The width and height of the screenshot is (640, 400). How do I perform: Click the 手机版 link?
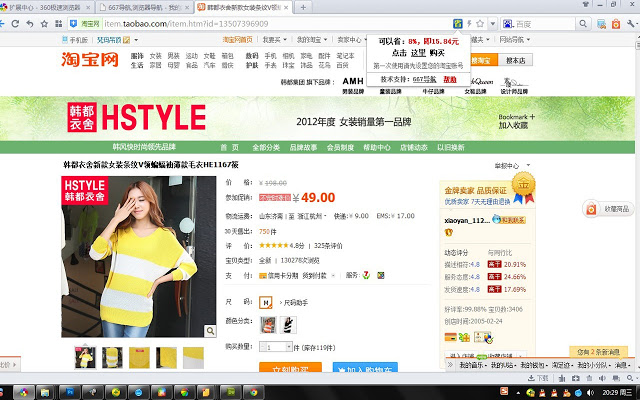[x=75, y=40]
